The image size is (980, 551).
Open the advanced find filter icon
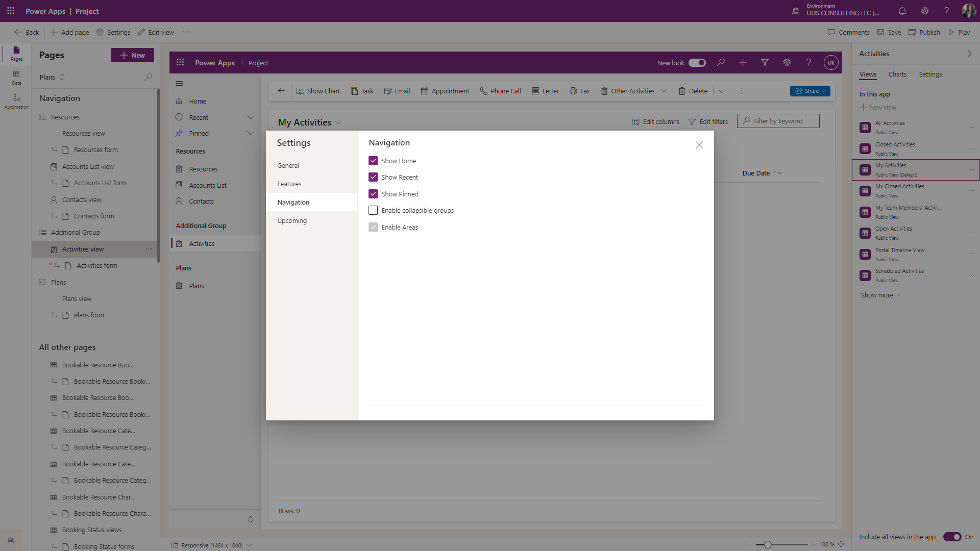(x=765, y=62)
